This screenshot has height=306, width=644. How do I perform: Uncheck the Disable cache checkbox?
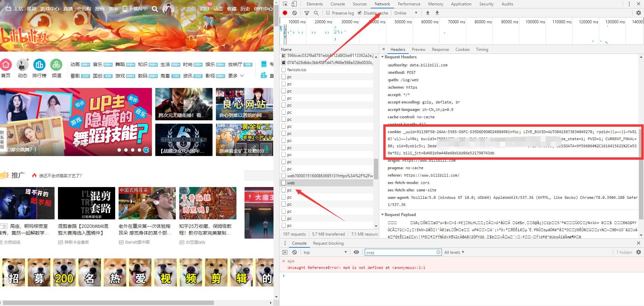click(359, 13)
